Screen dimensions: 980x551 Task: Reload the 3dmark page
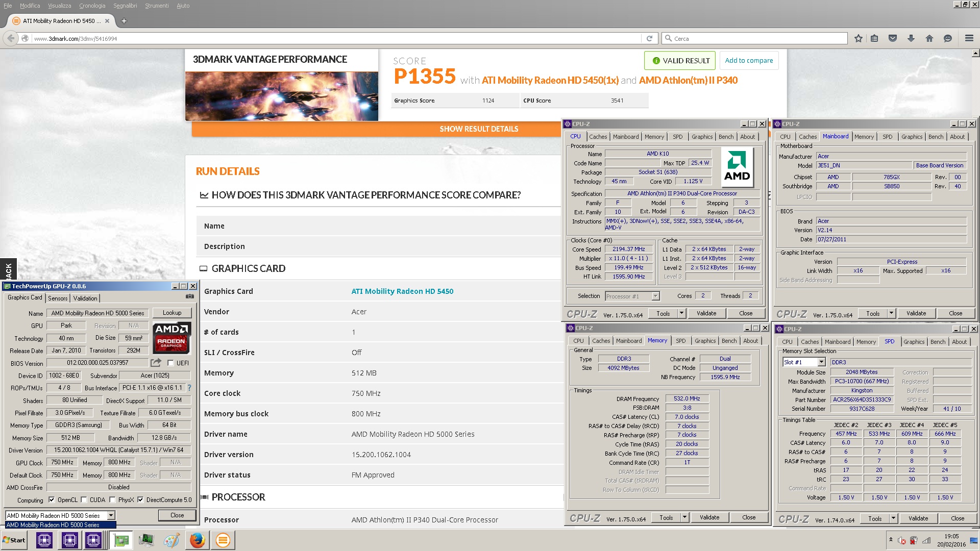pyautogui.click(x=649, y=38)
